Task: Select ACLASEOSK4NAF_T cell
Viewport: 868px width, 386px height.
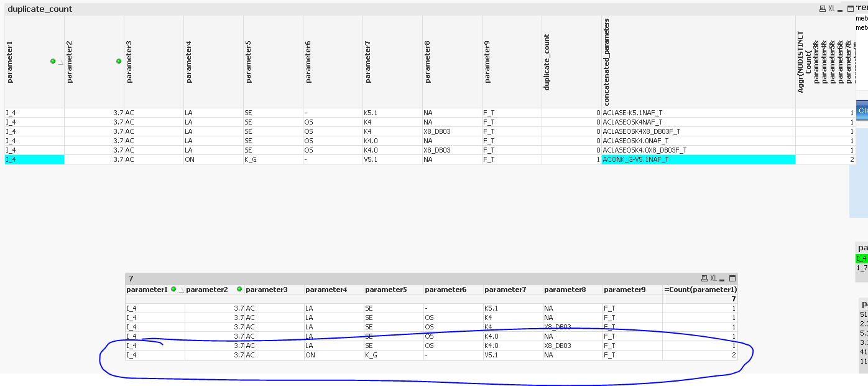Action: 698,122
